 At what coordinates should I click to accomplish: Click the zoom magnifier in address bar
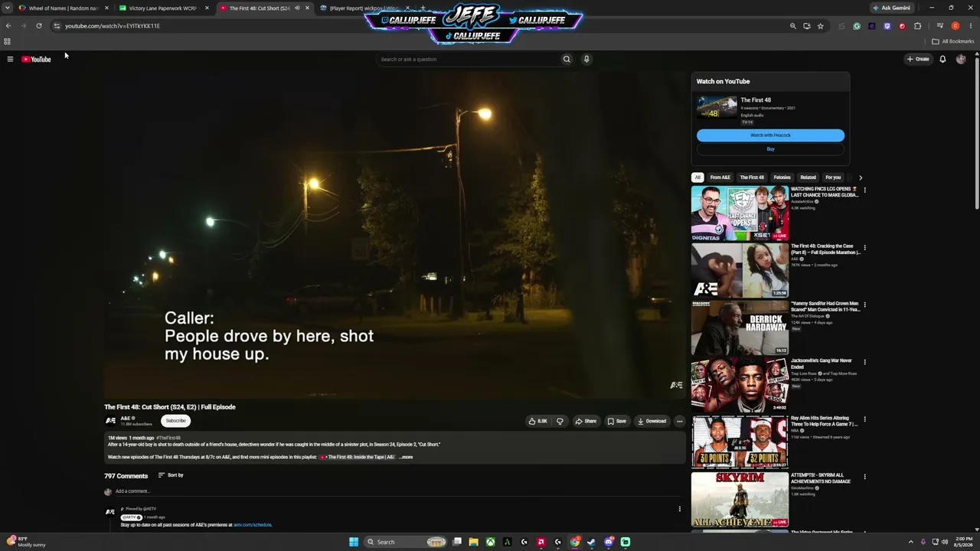pyautogui.click(x=792, y=26)
